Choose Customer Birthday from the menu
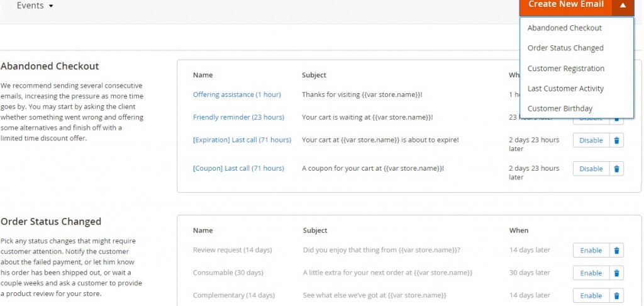The width and height of the screenshot is (644, 306). pyautogui.click(x=560, y=109)
